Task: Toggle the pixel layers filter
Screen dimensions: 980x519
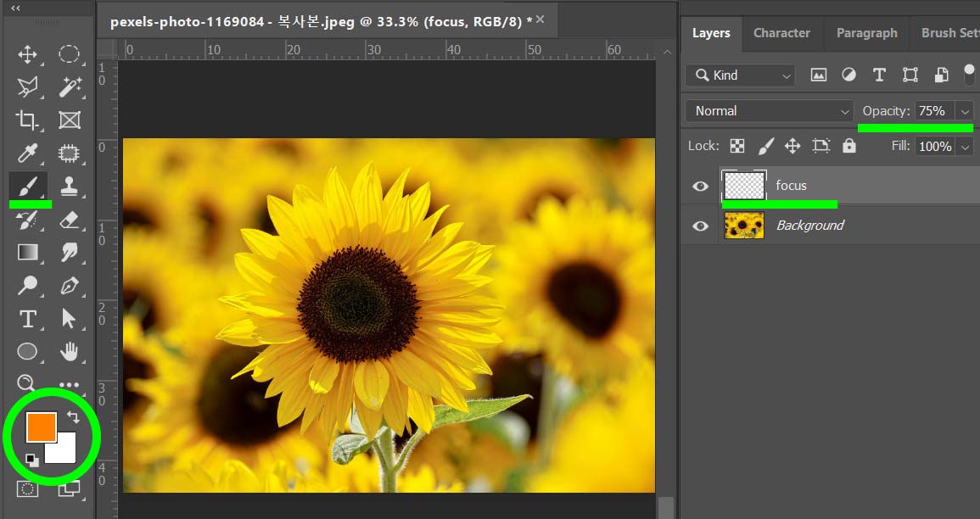Action: pyautogui.click(x=818, y=75)
